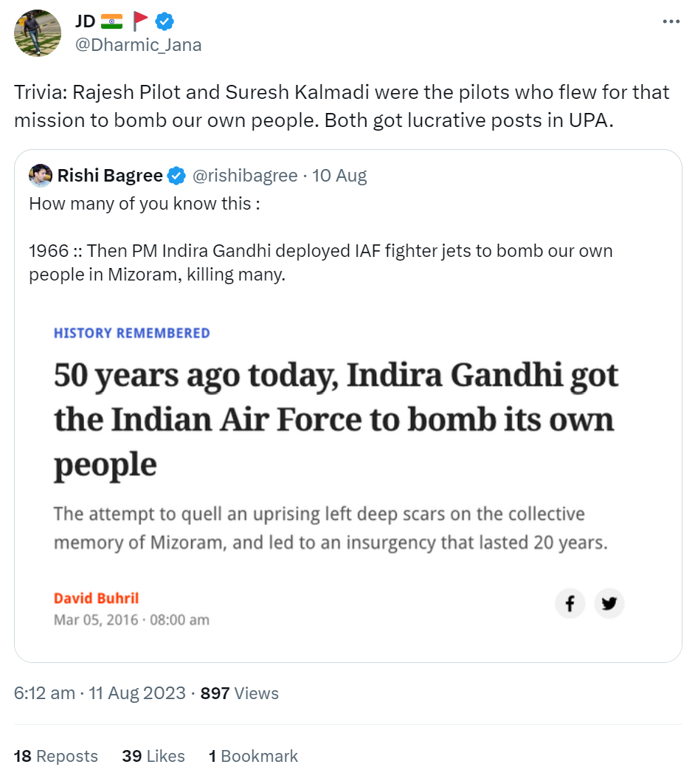The height and width of the screenshot is (784, 695).
Task: Open Rishi Bagree's profile name link
Action: tap(110, 176)
